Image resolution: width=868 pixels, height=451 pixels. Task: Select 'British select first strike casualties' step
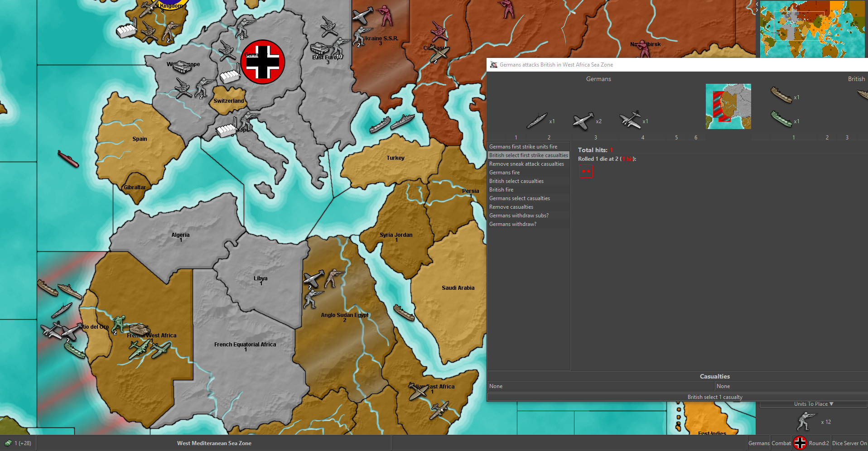[528, 155]
